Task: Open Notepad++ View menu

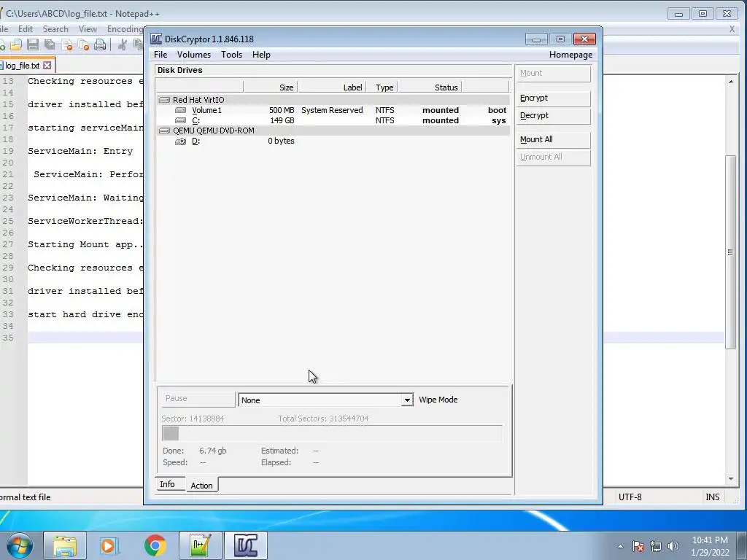Action: tap(88, 29)
